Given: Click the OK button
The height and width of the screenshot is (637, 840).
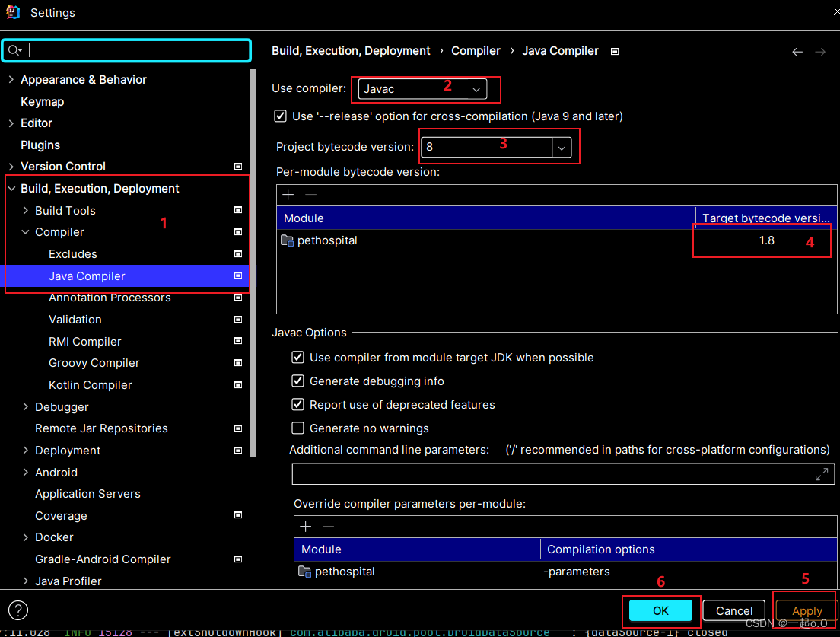Looking at the screenshot, I should point(660,611).
